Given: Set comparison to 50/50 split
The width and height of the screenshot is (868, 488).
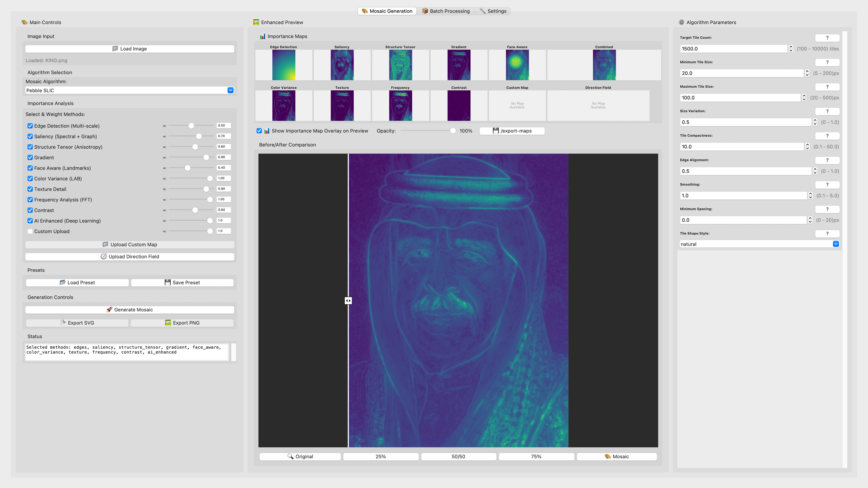Looking at the screenshot, I should 458,456.
